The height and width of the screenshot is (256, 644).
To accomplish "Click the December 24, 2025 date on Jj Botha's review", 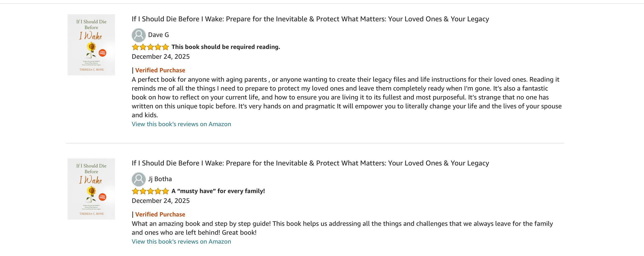I will (x=161, y=201).
